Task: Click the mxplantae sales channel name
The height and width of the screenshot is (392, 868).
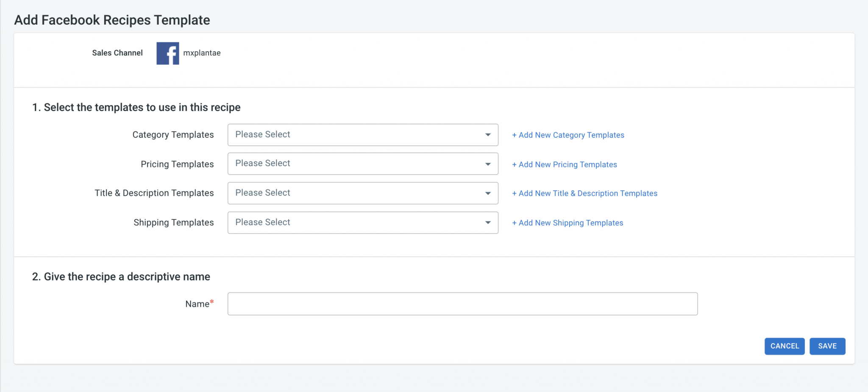Action: [x=202, y=53]
